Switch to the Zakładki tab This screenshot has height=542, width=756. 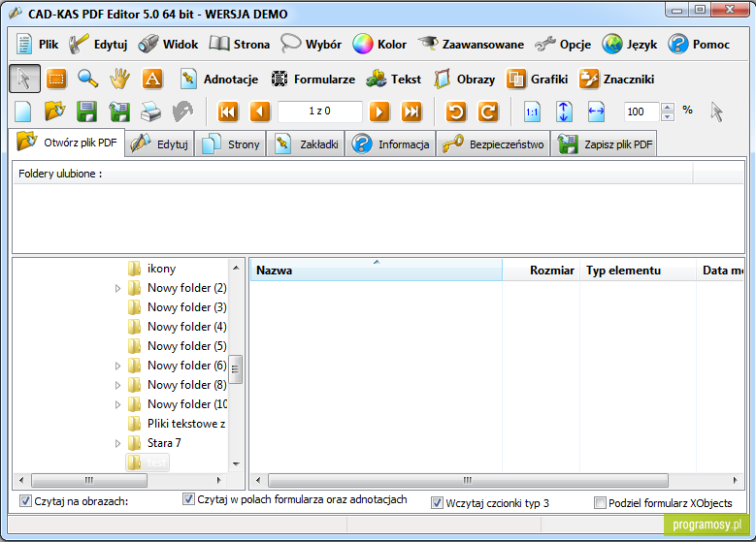(x=306, y=144)
